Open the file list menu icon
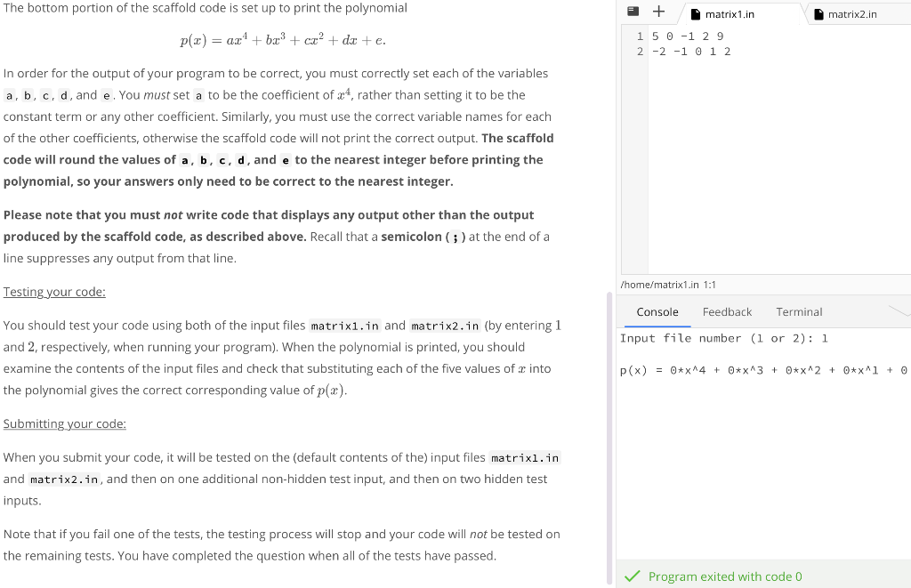Image resolution: width=911 pixels, height=588 pixels. pyautogui.click(x=635, y=12)
